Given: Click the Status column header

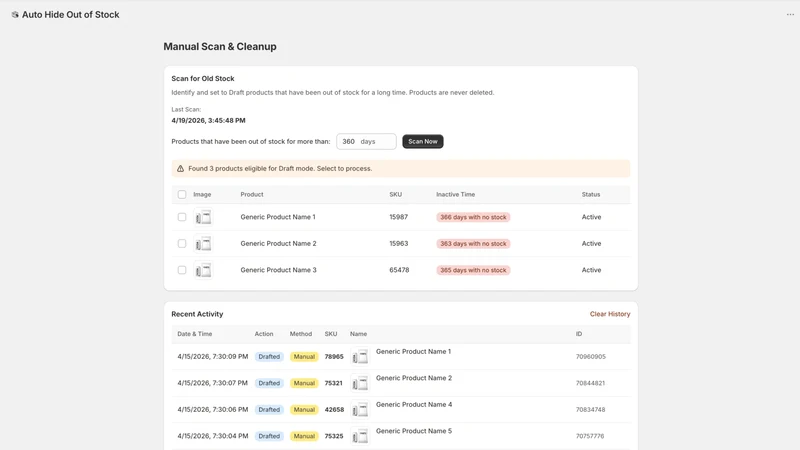Looking at the screenshot, I should (591, 194).
